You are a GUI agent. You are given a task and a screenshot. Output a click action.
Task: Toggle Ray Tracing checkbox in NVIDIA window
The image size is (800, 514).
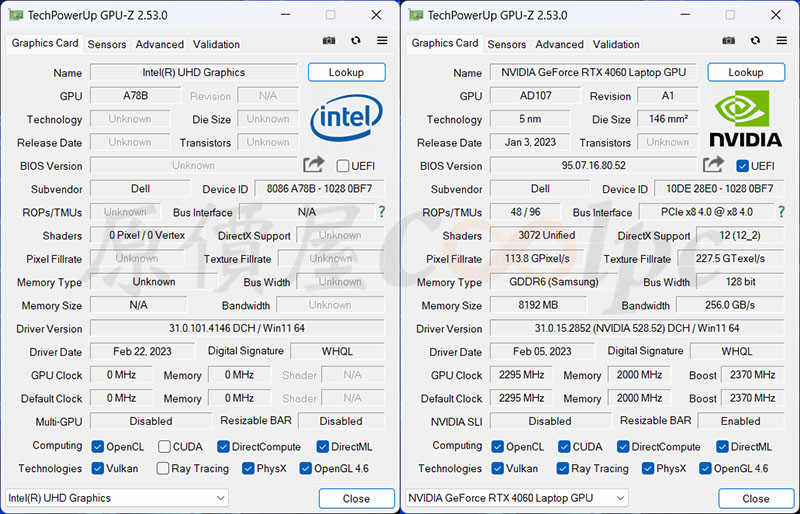[563, 468]
